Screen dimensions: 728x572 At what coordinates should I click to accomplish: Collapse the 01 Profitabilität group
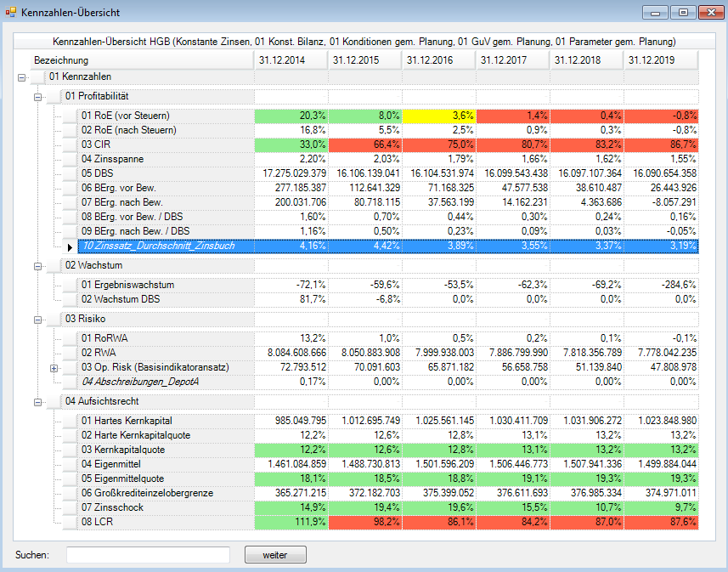[x=37, y=97]
